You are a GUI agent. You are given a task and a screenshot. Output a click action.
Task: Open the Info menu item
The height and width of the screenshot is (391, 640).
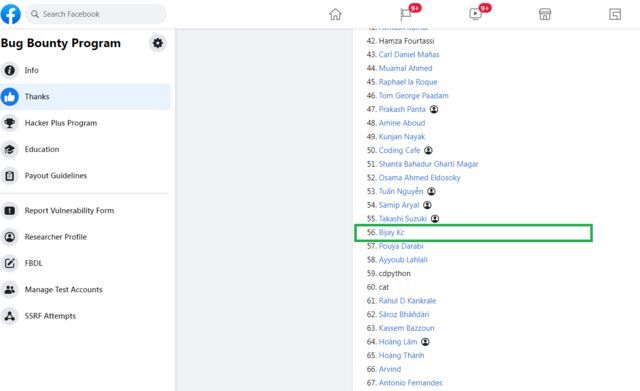(x=85, y=70)
